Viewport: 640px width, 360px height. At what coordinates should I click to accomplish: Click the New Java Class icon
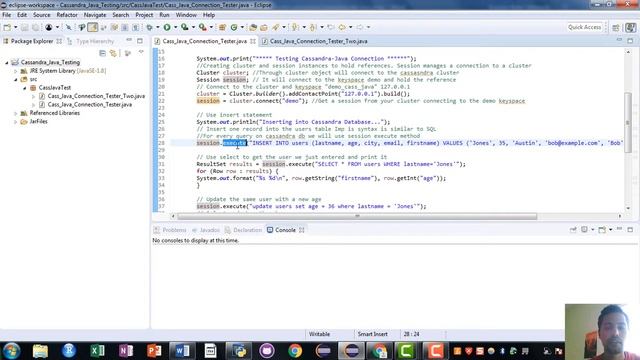click(234, 27)
